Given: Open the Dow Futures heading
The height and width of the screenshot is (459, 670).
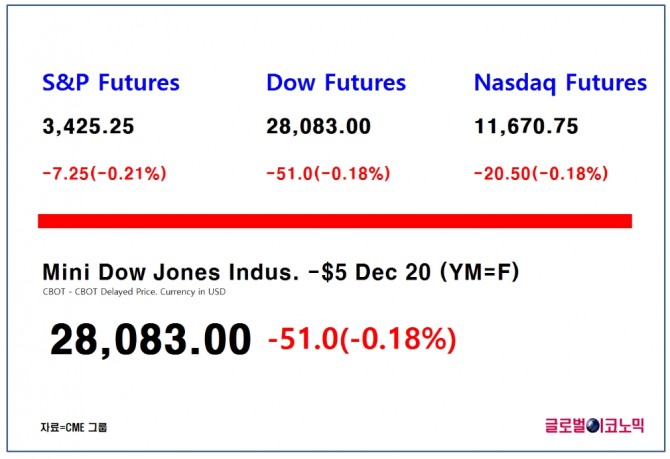Looking at the screenshot, I should [x=336, y=82].
